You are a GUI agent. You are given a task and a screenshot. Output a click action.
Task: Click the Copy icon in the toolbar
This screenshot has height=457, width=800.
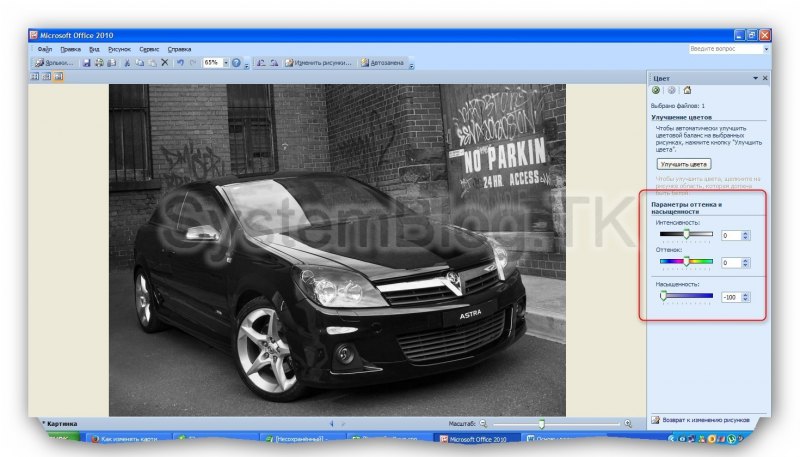pos(139,63)
